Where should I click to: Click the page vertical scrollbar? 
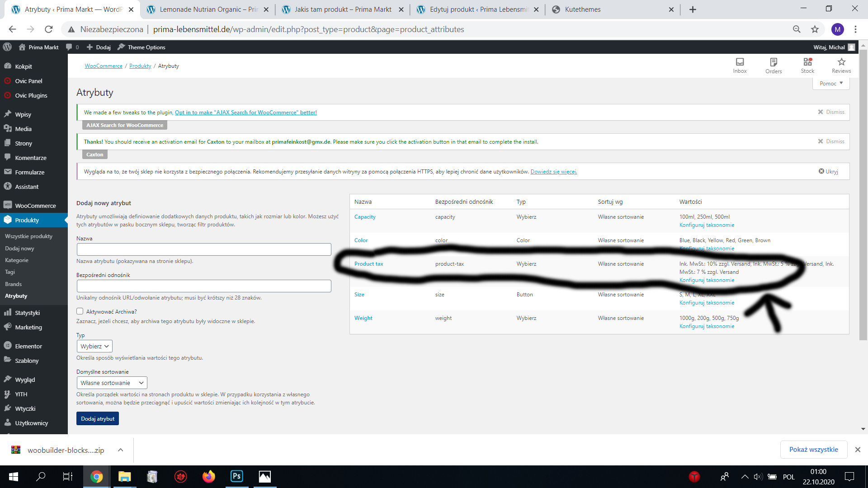(863, 194)
